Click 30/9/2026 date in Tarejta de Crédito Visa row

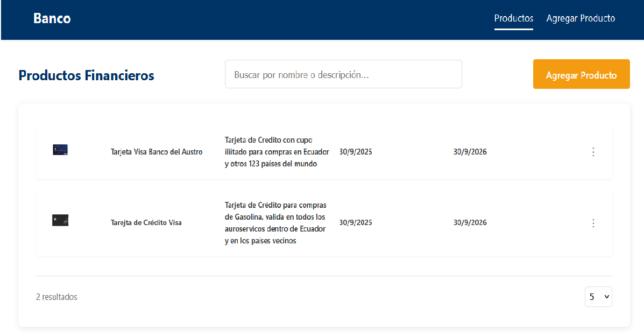(470, 223)
